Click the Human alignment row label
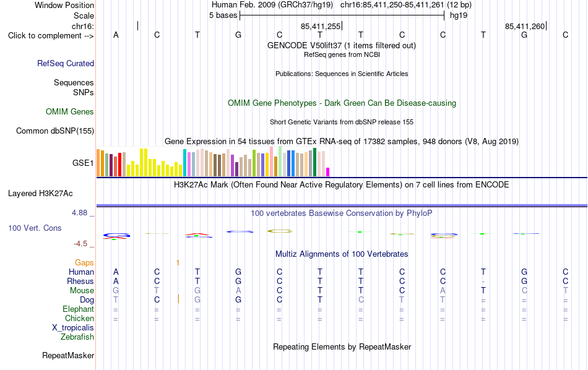Image resolution: width=588 pixels, height=370 pixels. (81, 272)
